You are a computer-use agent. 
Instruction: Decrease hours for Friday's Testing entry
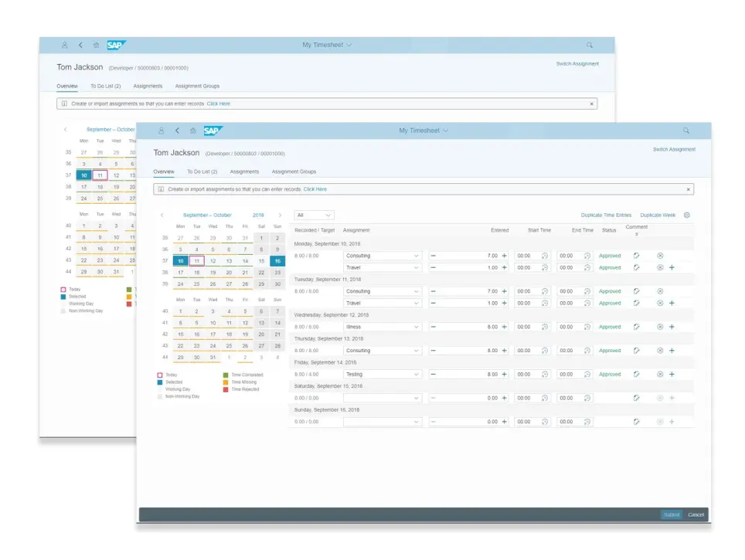click(434, 375)
